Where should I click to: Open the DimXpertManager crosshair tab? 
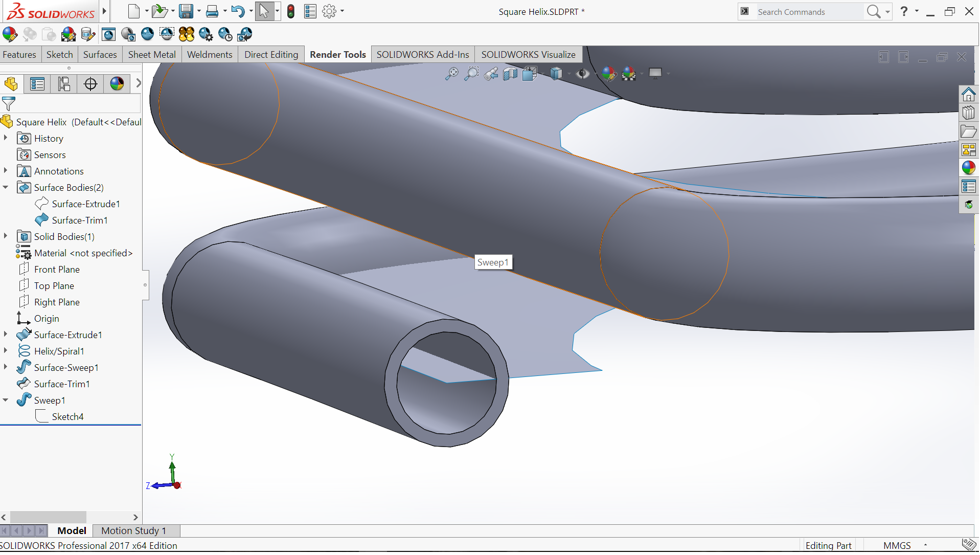pyautogui.click(x=90, y=84)
